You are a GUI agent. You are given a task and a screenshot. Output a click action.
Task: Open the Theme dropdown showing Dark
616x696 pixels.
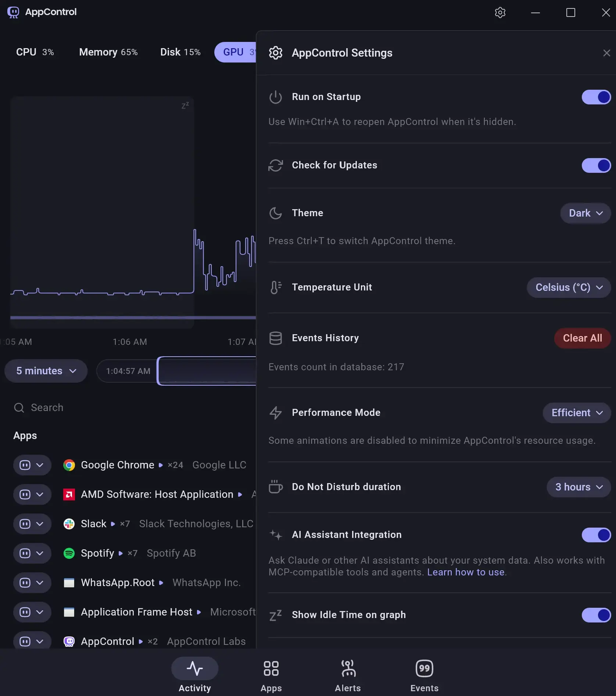point(585,213)
